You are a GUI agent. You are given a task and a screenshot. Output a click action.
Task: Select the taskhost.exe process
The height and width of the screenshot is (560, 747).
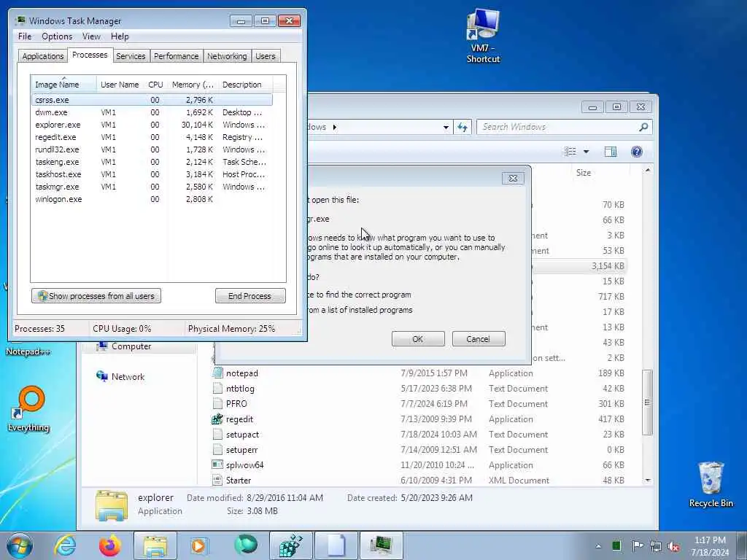152,174
